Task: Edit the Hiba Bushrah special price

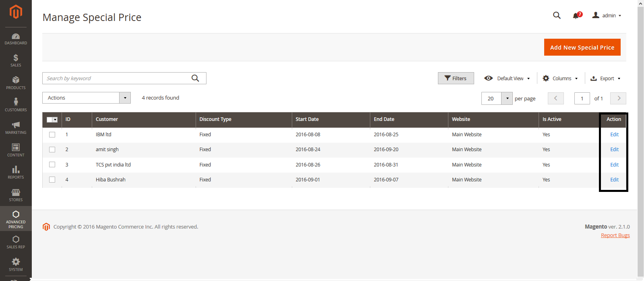Action: (x=614, y=180)
